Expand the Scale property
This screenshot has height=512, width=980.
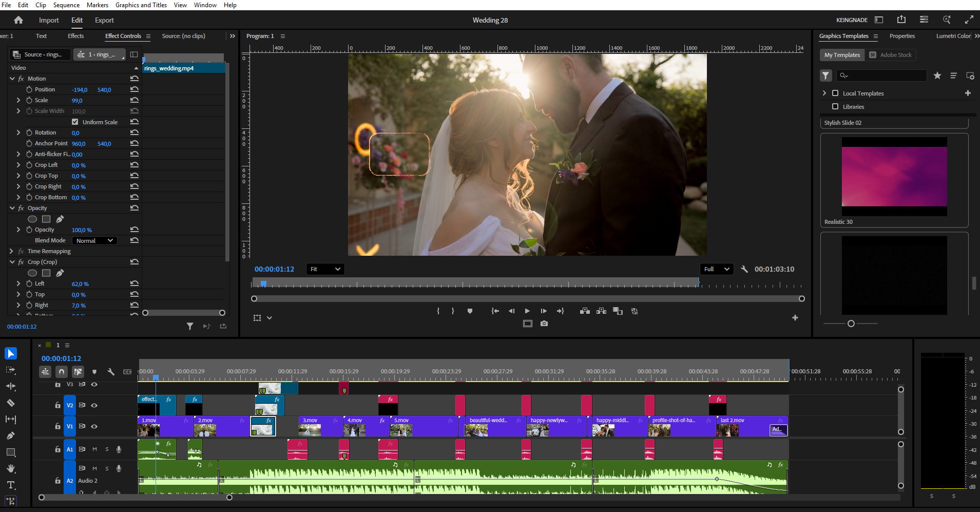[18, 100]
